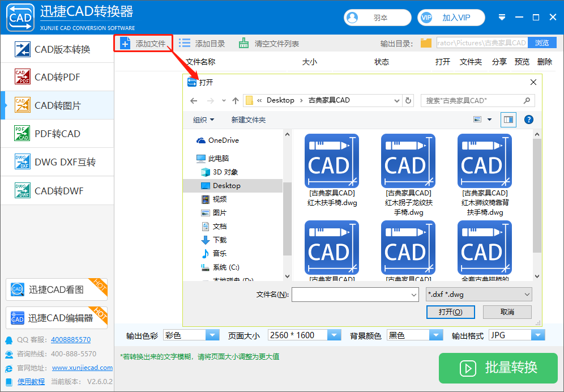Click the output directory path field

click(x=482, y=43)
